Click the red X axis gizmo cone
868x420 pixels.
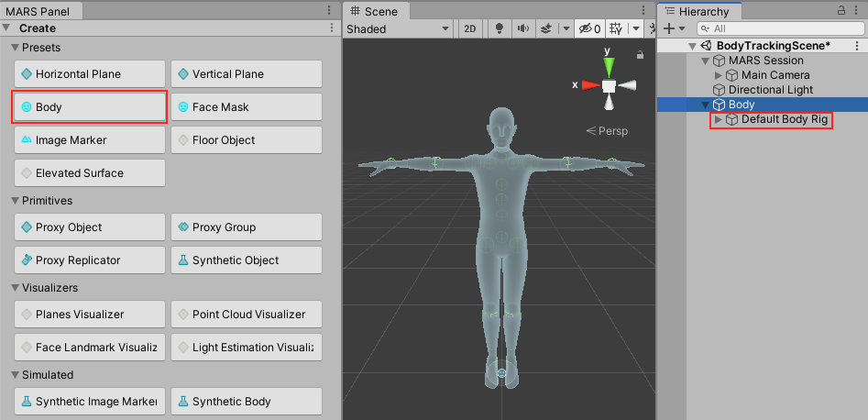590,85
